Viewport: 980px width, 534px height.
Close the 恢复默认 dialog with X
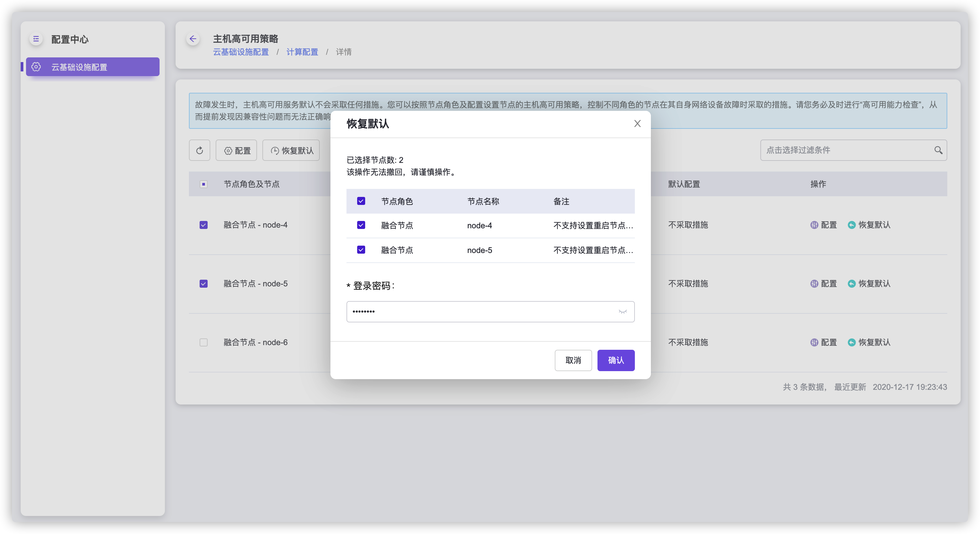(637, 123)
